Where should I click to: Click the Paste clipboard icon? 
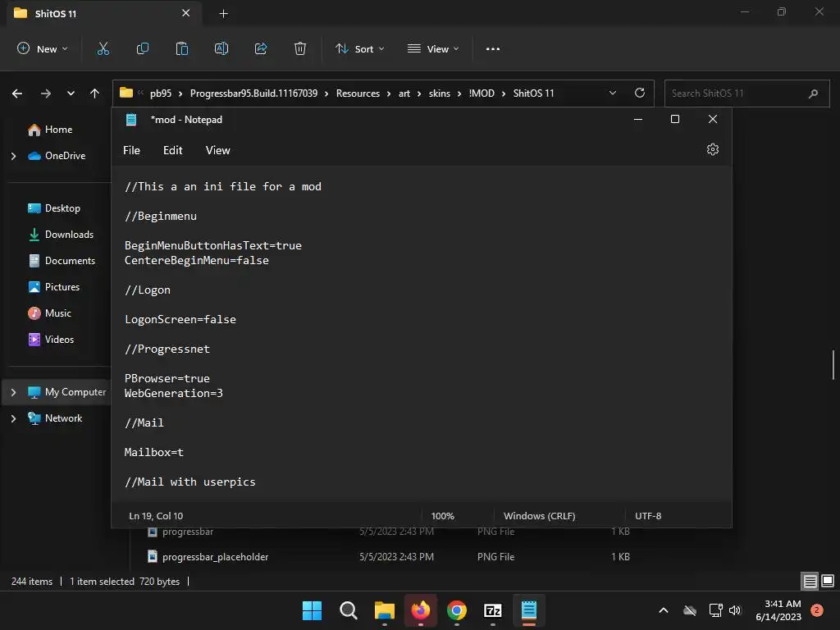pos(182,48)
